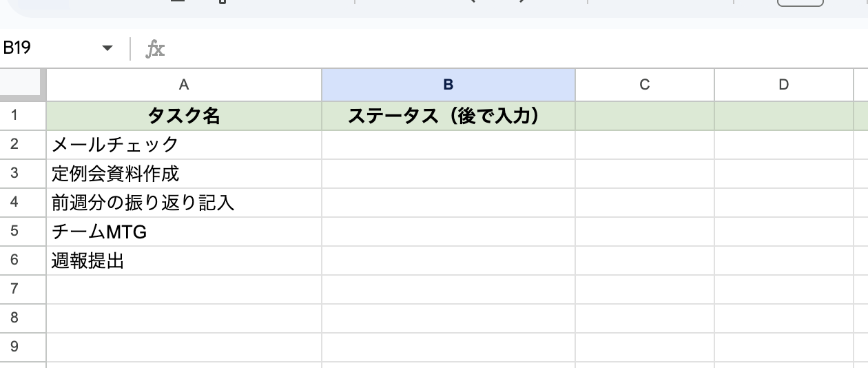Select the empty status cell beside メールチェック
The height and width of the screenshot is (368, 868).
(448, 145)
